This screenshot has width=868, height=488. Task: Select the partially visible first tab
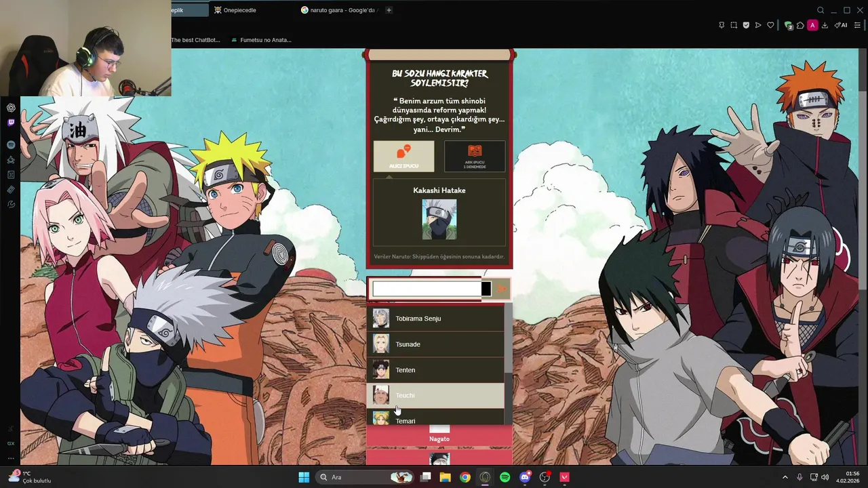tap(189, 10)
